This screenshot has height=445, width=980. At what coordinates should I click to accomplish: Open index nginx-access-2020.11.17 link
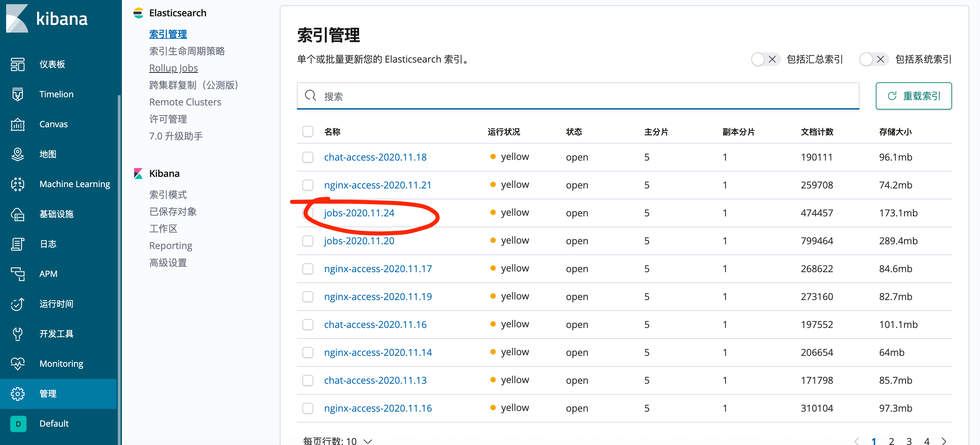pos(378,269)
